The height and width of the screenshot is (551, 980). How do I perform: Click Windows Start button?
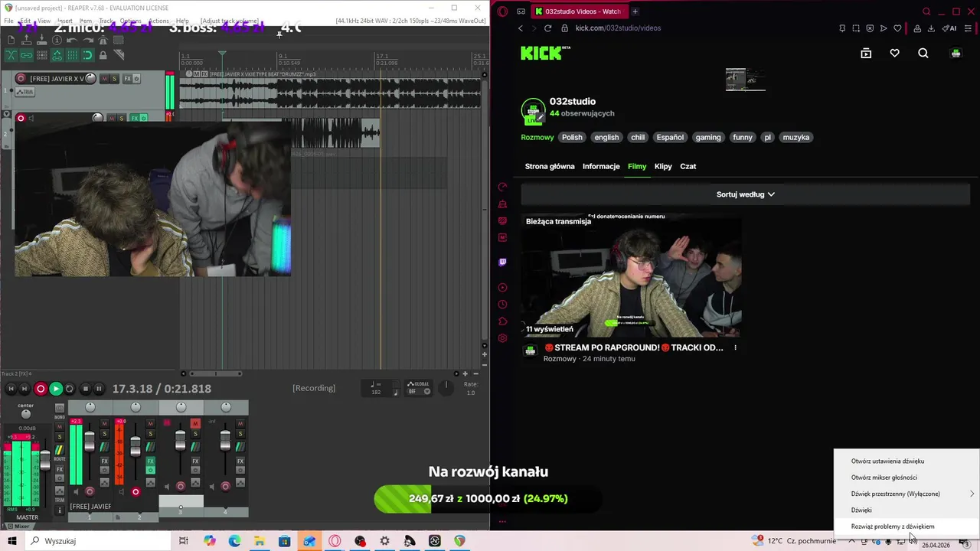pyautogui.click(x=12, y=541)
